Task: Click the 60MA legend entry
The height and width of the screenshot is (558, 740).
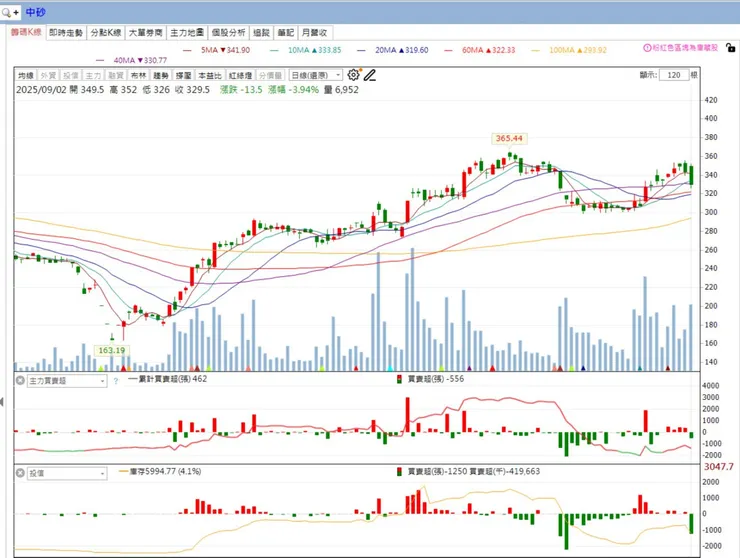Action: point(480,50)
